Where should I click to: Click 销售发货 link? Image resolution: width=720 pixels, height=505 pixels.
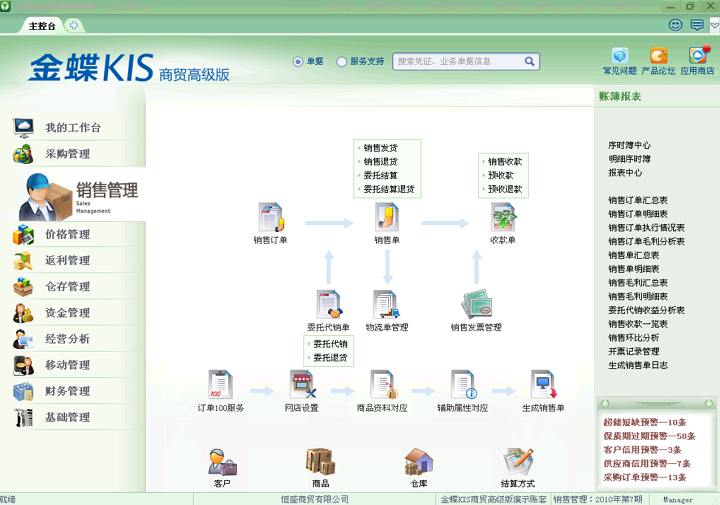point(381,148)
